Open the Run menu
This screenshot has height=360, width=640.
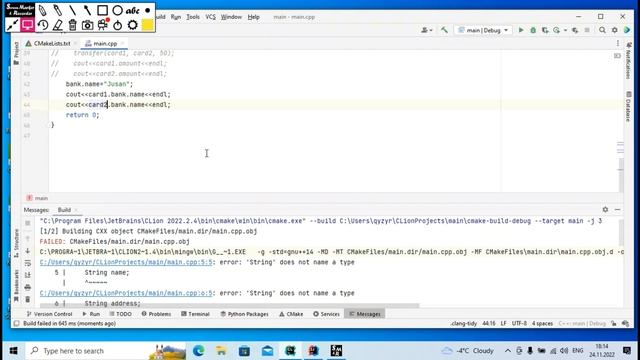tap(176, 17)
